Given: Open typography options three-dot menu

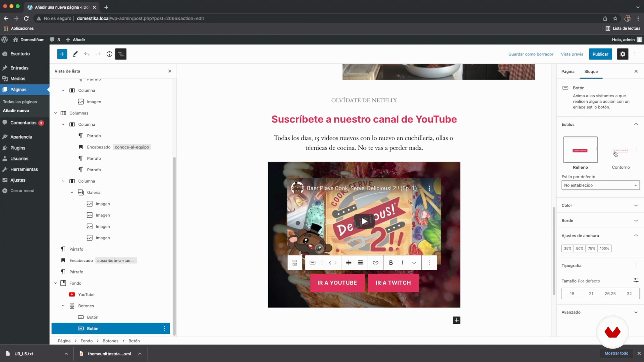Looking at the screenshot, I should (x=636, y=265).
